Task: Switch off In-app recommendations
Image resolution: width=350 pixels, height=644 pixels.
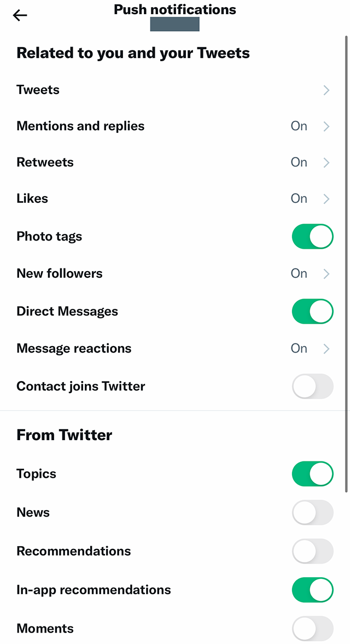Action: [312, 590]
